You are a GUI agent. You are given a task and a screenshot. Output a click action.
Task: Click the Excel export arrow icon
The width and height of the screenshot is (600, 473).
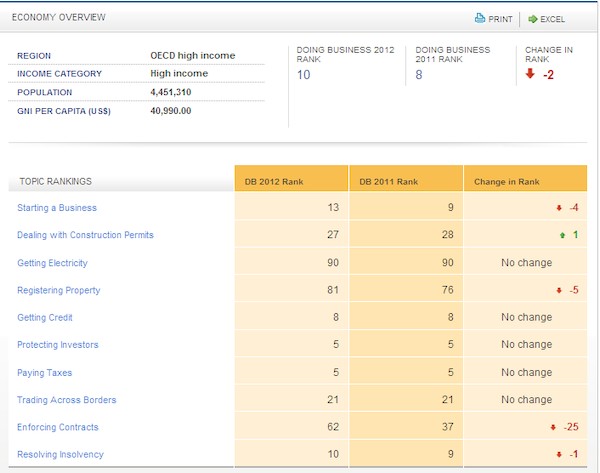[533, 18]
